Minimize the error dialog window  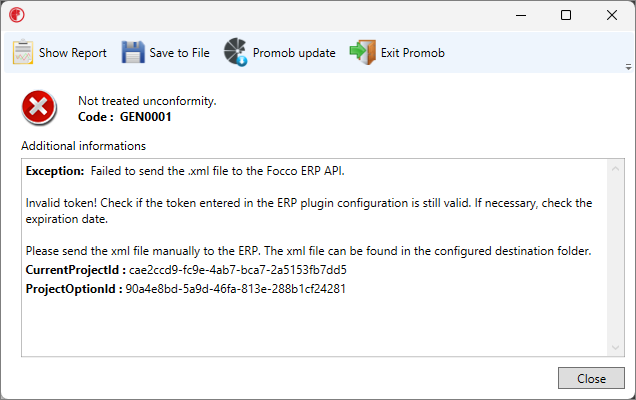point(521,15)
